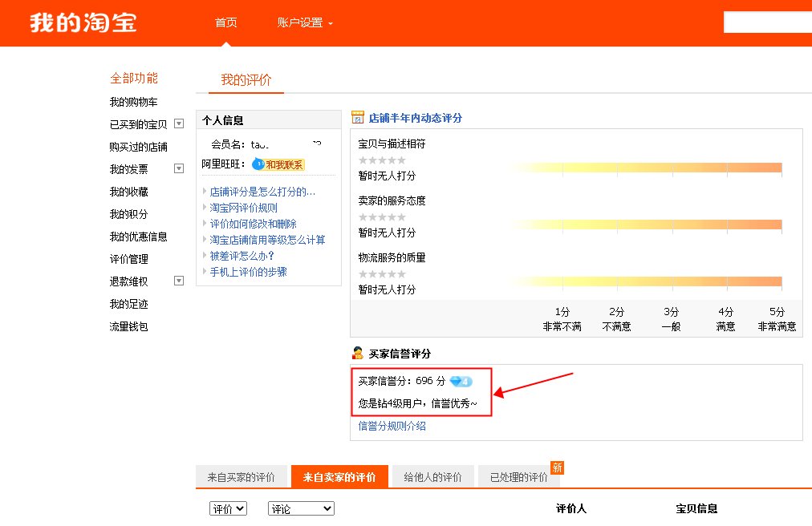Open the 评价 filter dropdown
The width and height of the screenshot is (812, 526).
click(x=228, y=508)
